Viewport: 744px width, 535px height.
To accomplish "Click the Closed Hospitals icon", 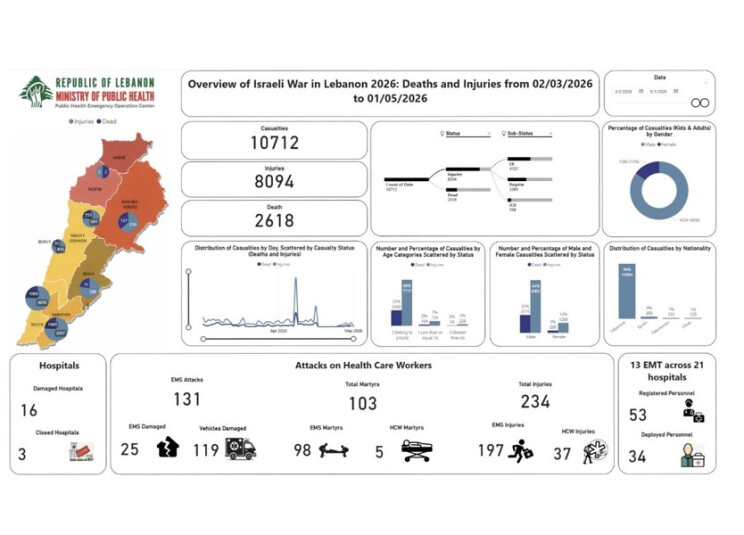I will 82,452.
